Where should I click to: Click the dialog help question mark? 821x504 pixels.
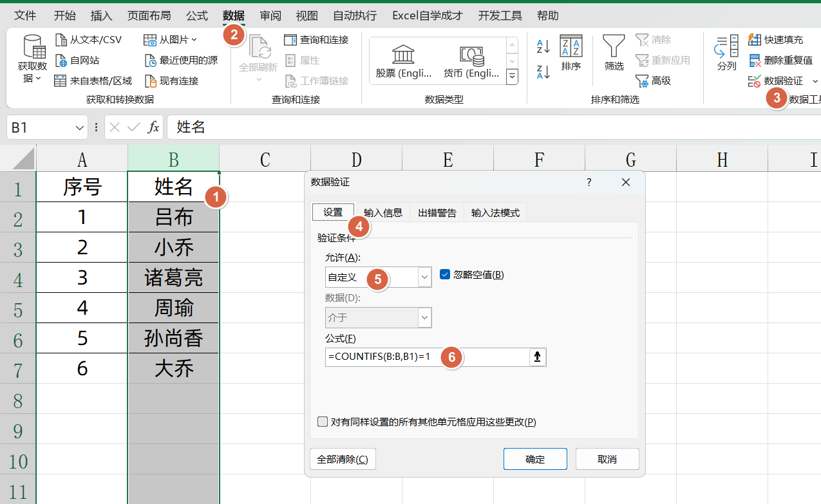tap(589, 182)
